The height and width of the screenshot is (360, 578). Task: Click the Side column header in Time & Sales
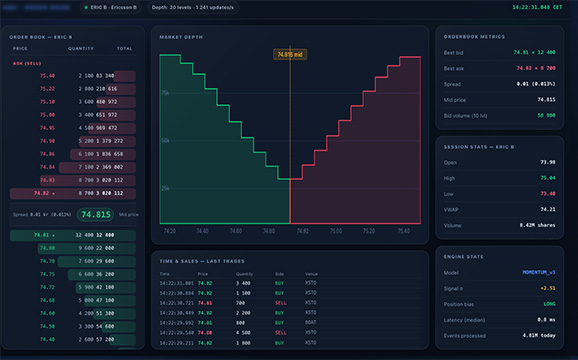(279, 274)
